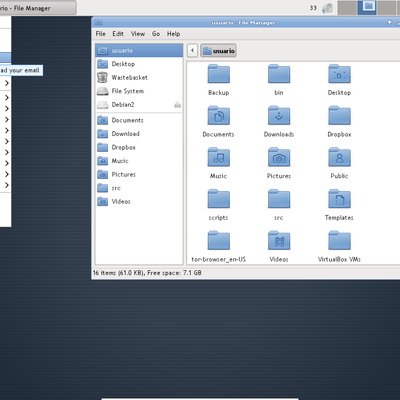This screenshot has width=400, height=400.
Task: Eject the Debian2 volume
Action: tap(177, 105)
